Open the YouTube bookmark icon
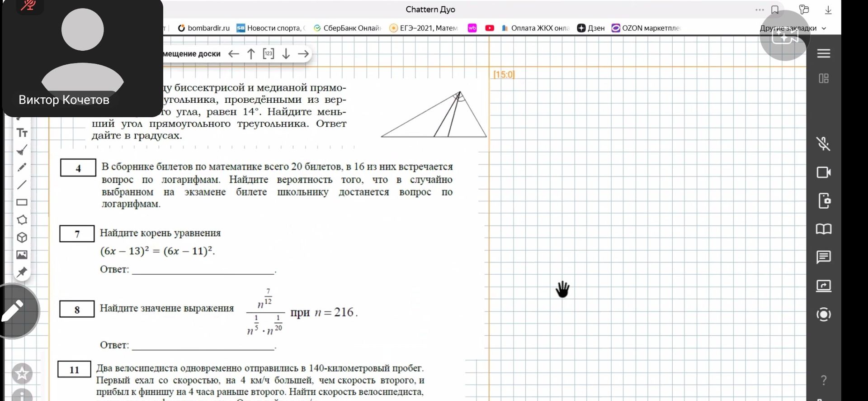 pos(490,28)
